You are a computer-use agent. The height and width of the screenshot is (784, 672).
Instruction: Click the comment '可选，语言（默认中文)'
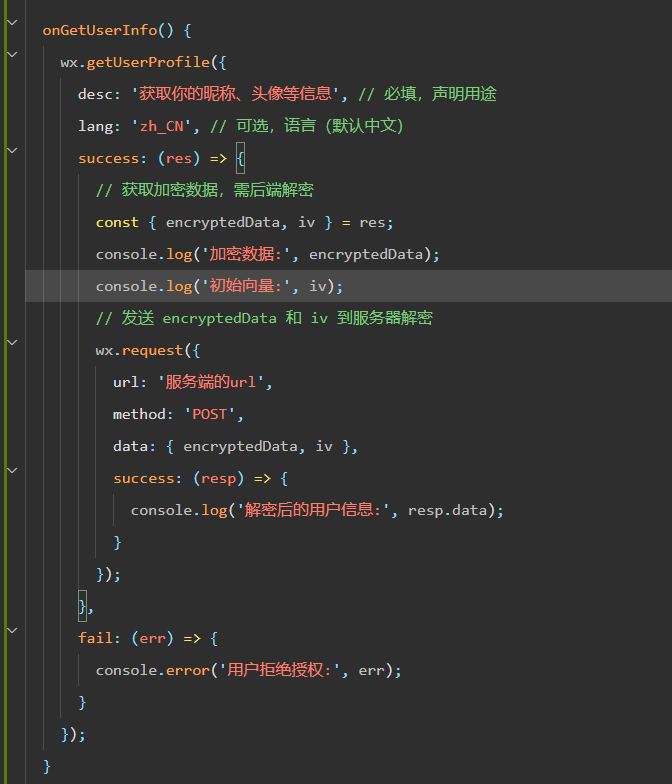click(307, 126)
